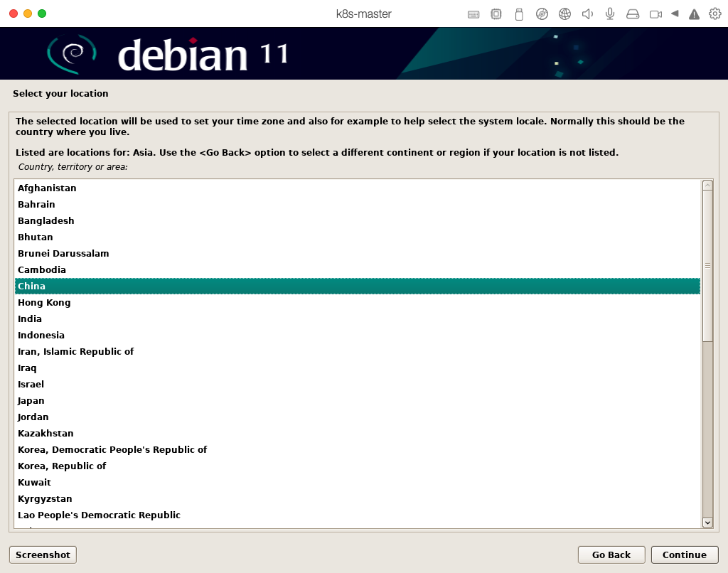Select Bahrain in the country list

pyautogui.click(x=357, y=204)
